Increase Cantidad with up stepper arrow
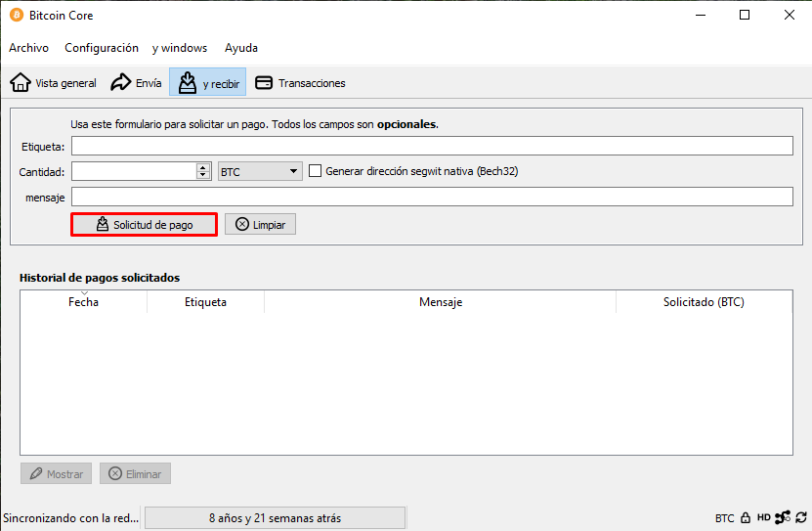Screen dimensions: 812x531 [x=203, y=167]
